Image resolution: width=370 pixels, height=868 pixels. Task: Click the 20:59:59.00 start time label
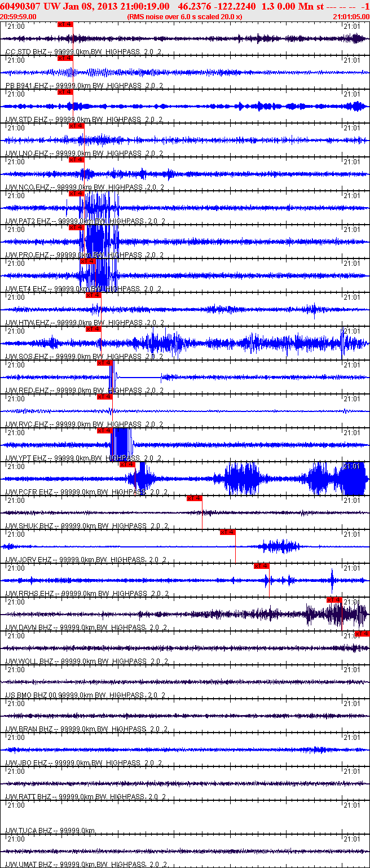pos(18,16)
